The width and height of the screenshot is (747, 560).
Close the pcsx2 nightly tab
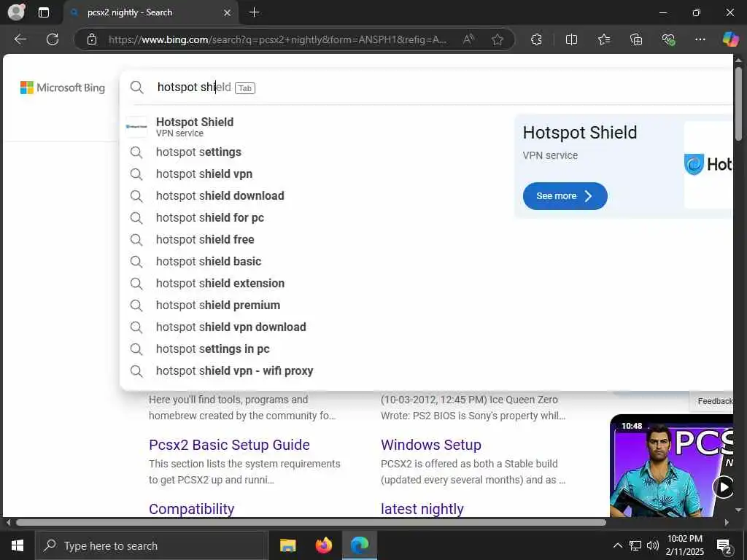coord(228,13)
